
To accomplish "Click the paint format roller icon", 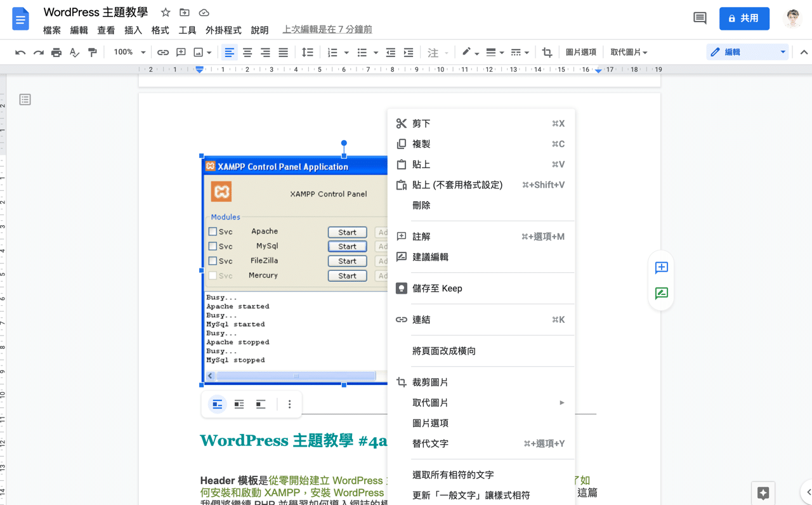I will click(x=93, y=53).
